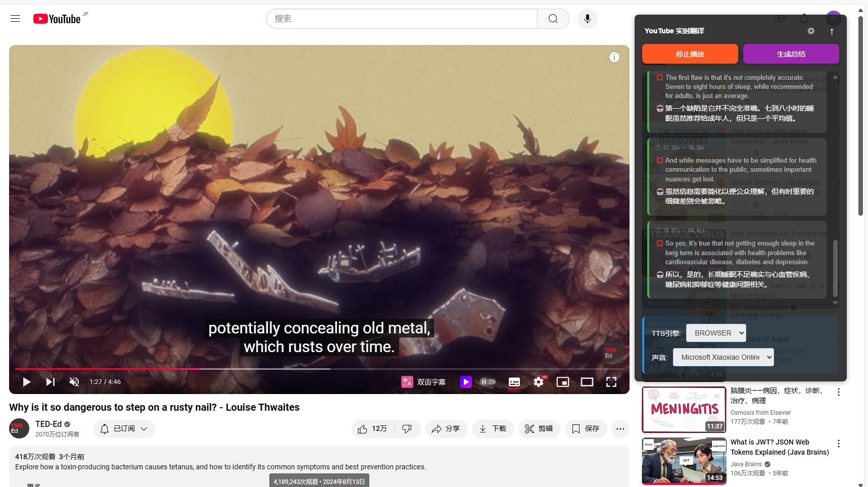Open the more actions ellipsis menu below video
The image size is (868, 487).
pos(620,429)
